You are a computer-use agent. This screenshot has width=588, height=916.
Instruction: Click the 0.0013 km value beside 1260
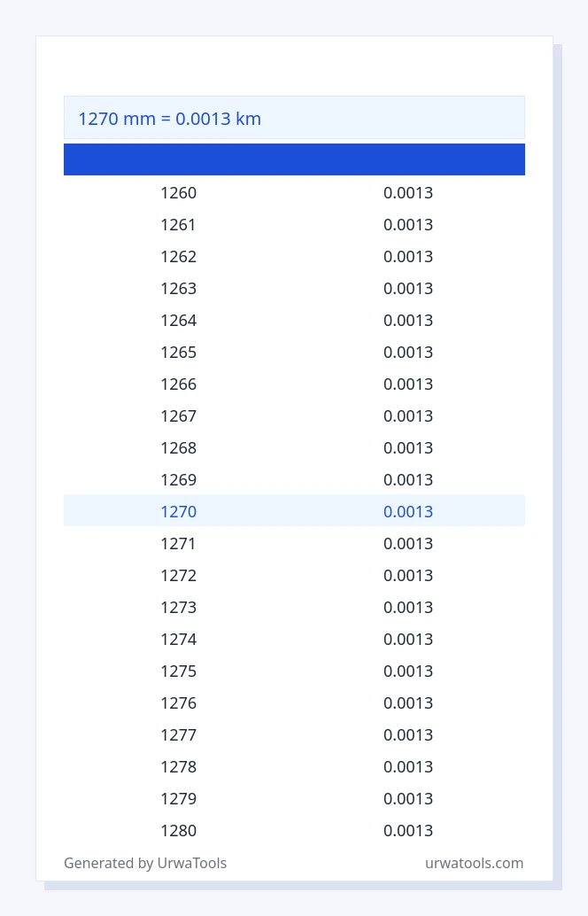point(408,193)
